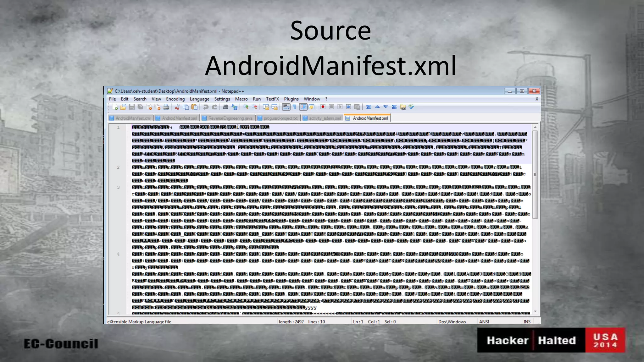Start macro recording with red circle
Screen dimensions: 644x362
[323, 107]
